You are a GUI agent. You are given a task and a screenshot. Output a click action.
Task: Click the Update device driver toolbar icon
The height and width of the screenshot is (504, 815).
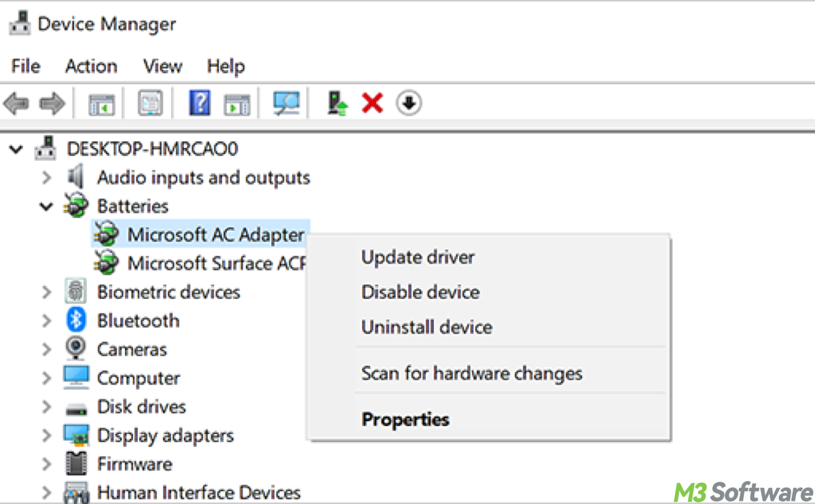click(338, 103)
